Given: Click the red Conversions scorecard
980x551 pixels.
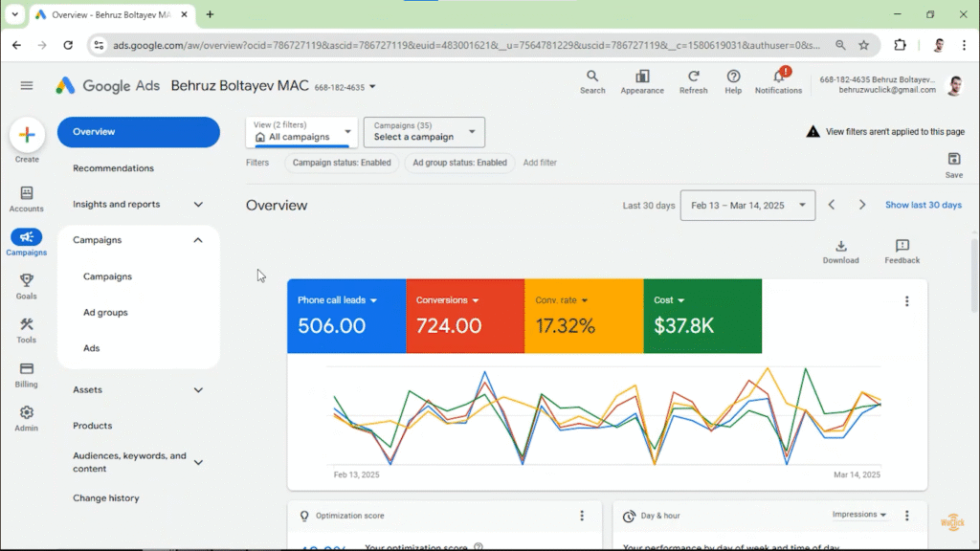Looking at the screenshot, I should [x=466, y=316].
